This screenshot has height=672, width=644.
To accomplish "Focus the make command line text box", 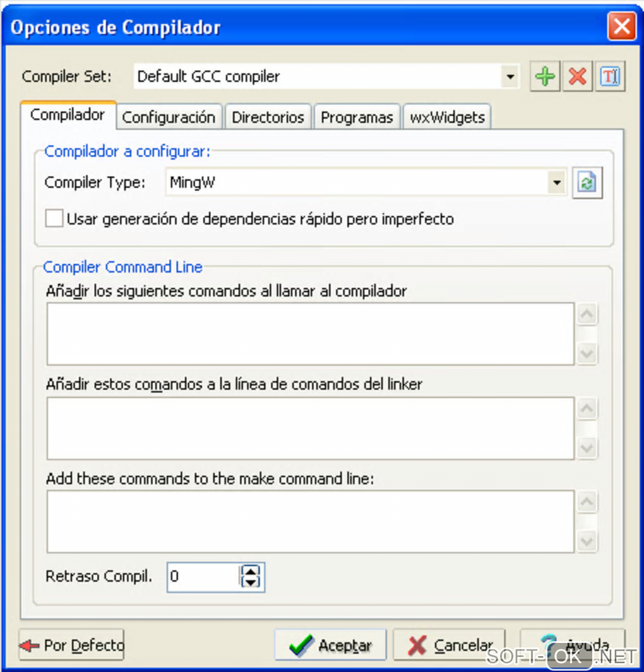I will pyautogui.click(x=311, y=522).
